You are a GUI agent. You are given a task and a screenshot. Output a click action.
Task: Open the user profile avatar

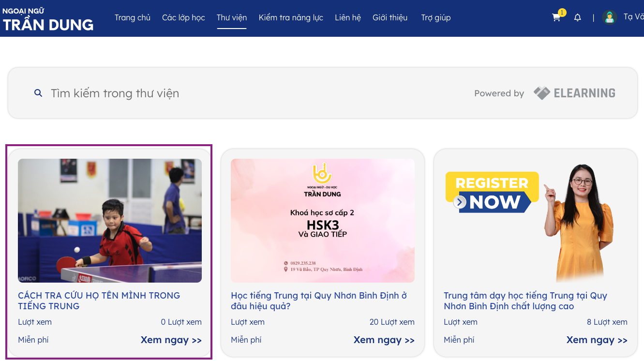(609, 17)
